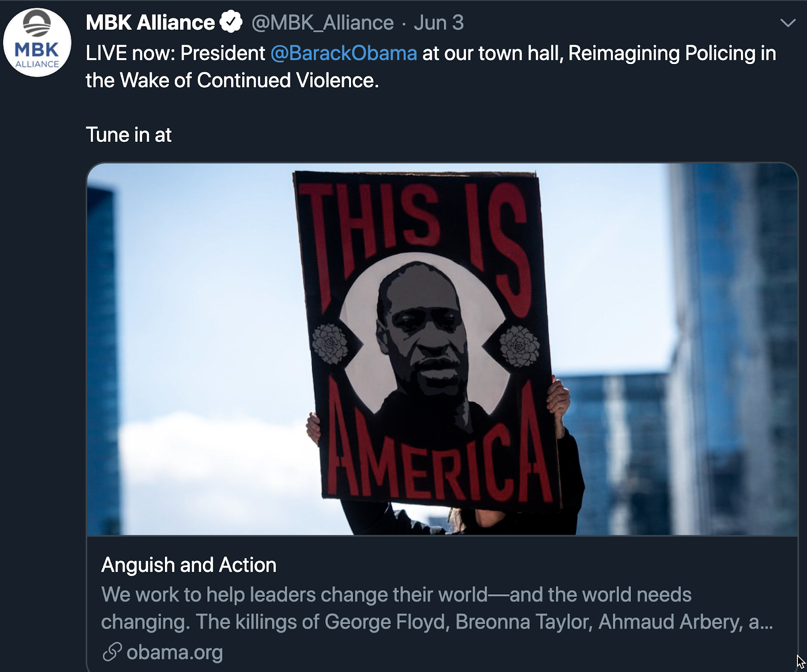Screen dimensions: 807x672
Task: Open the @BarackObama mention link
Action: point(344,53)
